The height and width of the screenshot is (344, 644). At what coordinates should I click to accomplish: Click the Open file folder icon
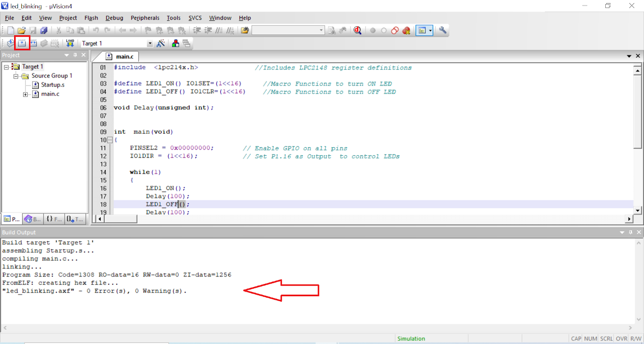pyautogui.click(x=21, y=30)
